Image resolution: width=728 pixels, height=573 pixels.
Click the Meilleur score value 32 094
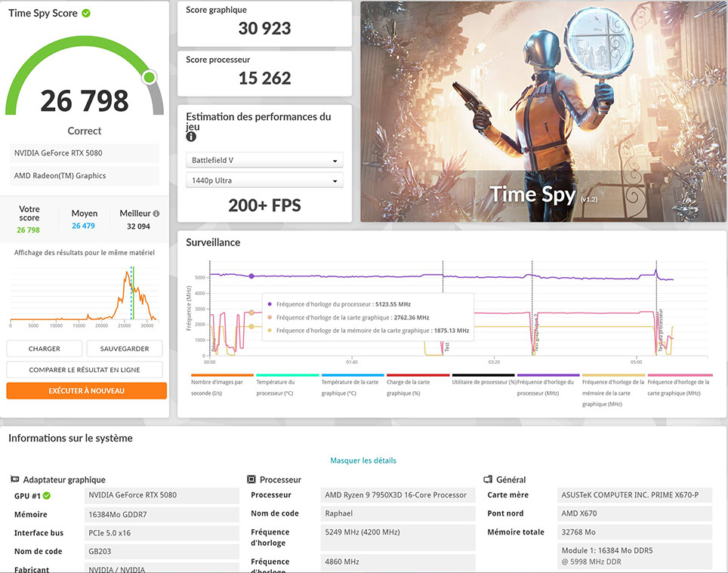(138, 226)
